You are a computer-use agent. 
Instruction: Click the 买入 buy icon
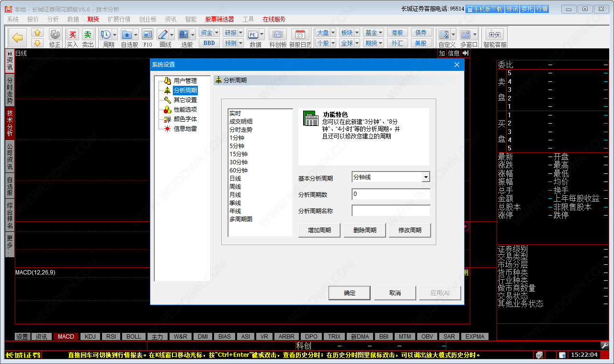tap(72, 35)
